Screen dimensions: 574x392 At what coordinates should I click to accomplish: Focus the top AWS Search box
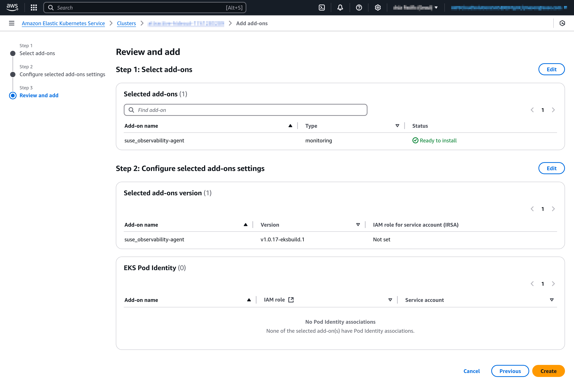coord(145,8)
